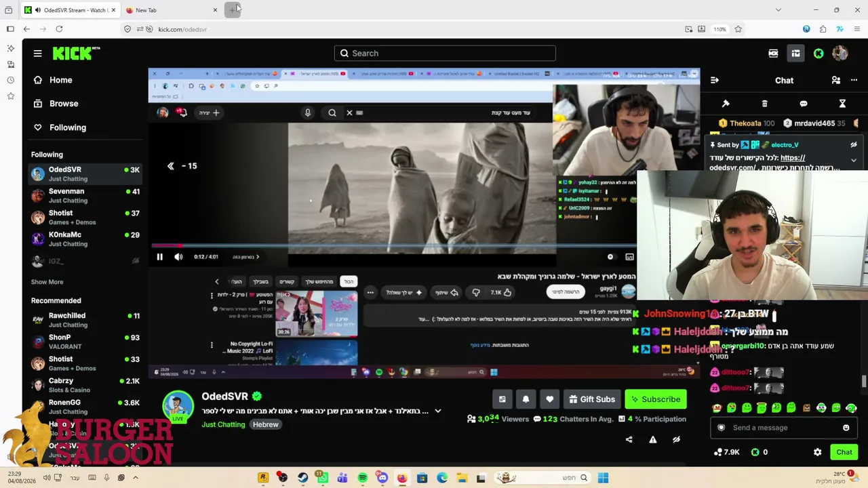Open the emoji picker in chat input
Viewport: 868px width, 488px height.
coord(846,428)
